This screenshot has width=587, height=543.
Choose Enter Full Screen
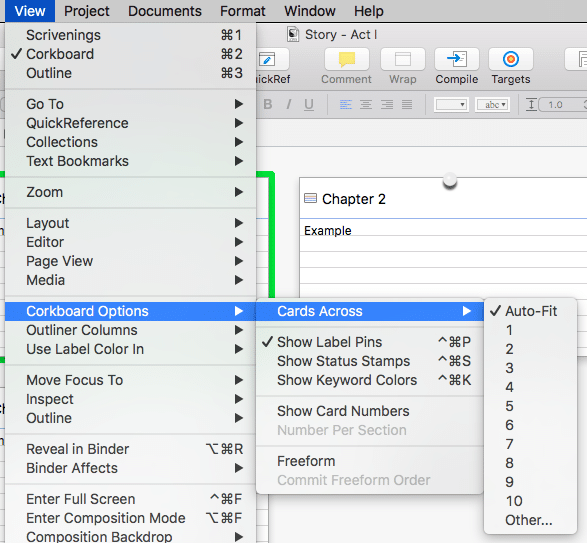click(x=130, y=499)
